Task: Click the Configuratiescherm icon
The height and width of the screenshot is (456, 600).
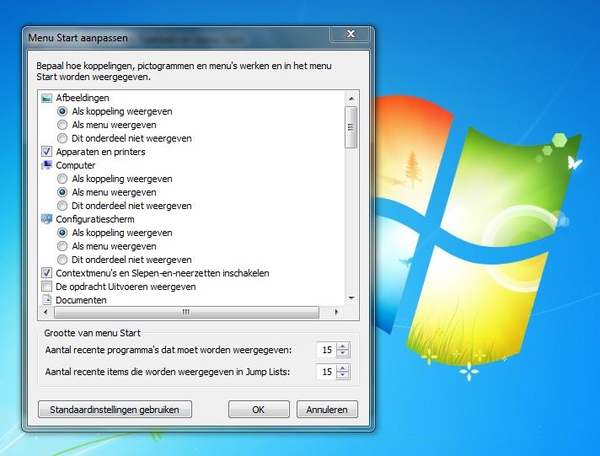Action: coord(46,219)
